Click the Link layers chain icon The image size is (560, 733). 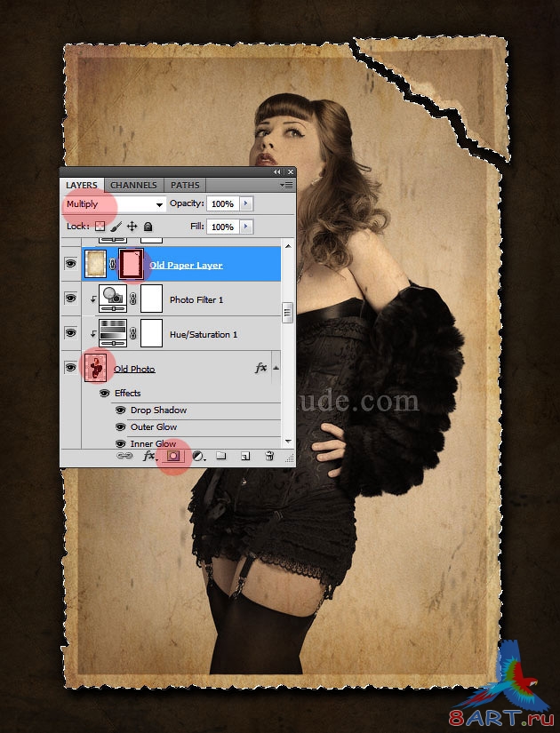(x=125, y=456)
